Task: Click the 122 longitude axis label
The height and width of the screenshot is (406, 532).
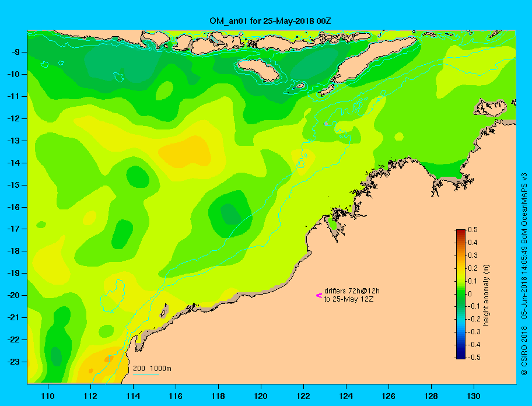Action: (303, 396)
